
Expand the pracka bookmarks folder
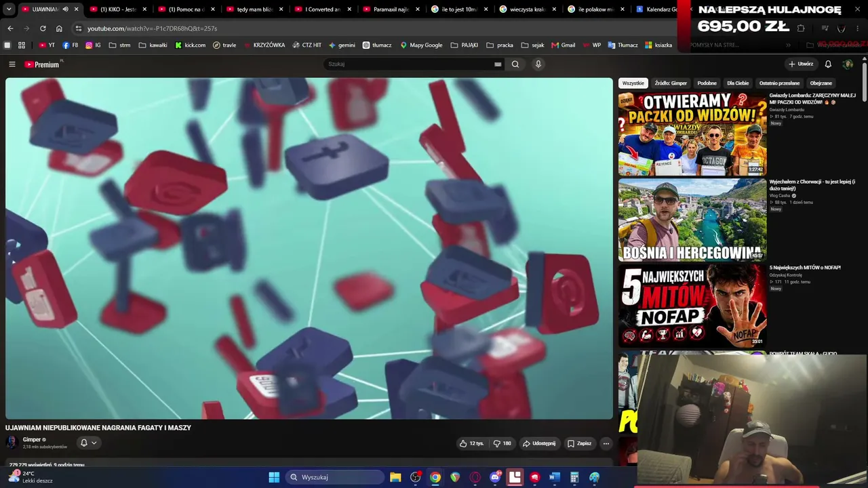tap(500, 45)
